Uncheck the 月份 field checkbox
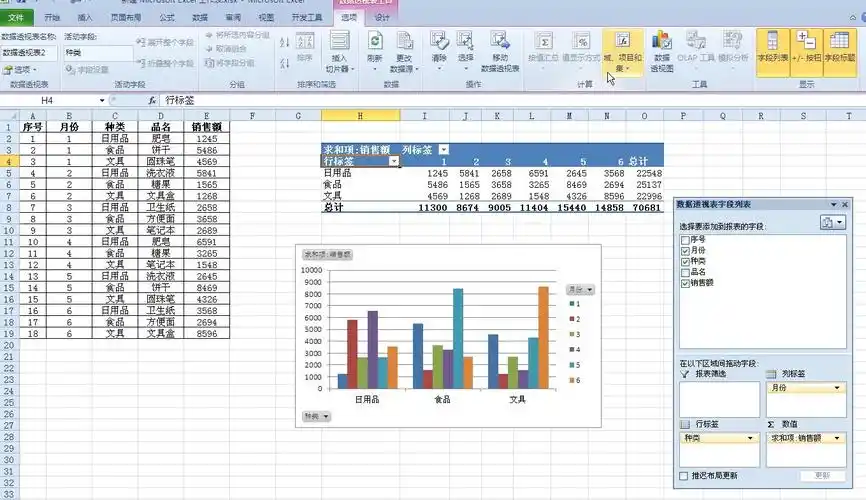The width and height of the screenshot is (866, 500). (x=685, y=251)
